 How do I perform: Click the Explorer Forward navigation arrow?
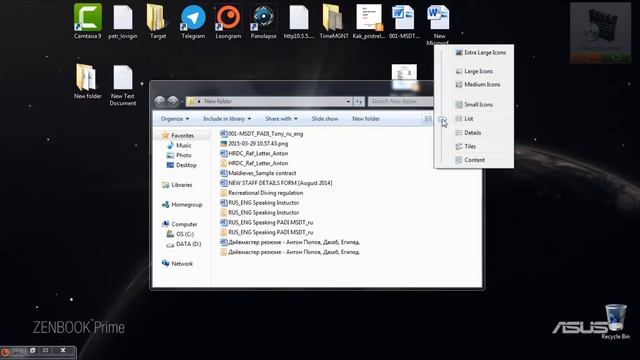pyautogui.click(x=173, y=101)
